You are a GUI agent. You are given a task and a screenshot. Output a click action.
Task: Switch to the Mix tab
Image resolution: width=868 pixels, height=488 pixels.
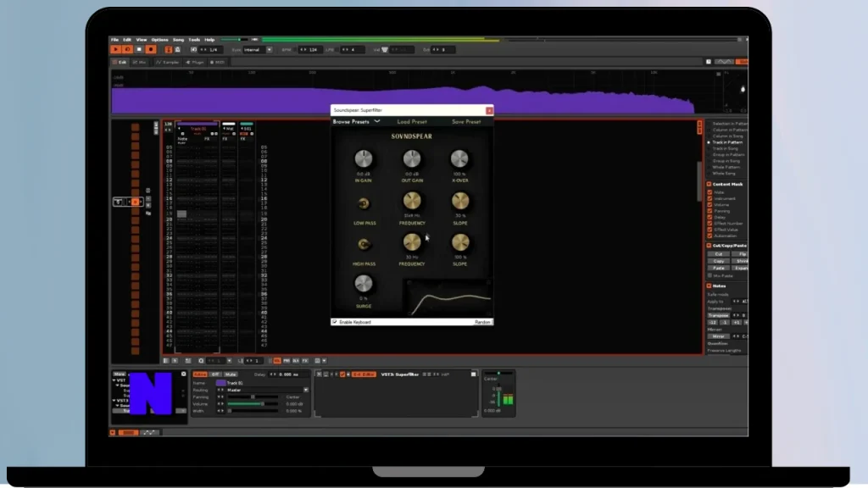point(140,63)
